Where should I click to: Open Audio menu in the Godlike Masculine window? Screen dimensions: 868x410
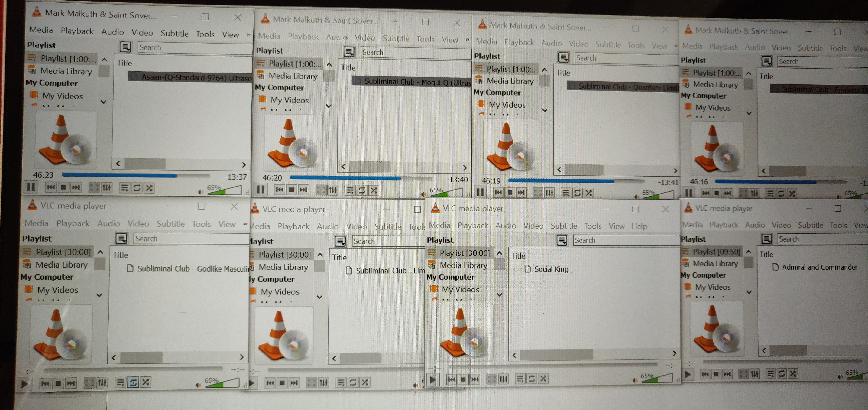[108, 223]
